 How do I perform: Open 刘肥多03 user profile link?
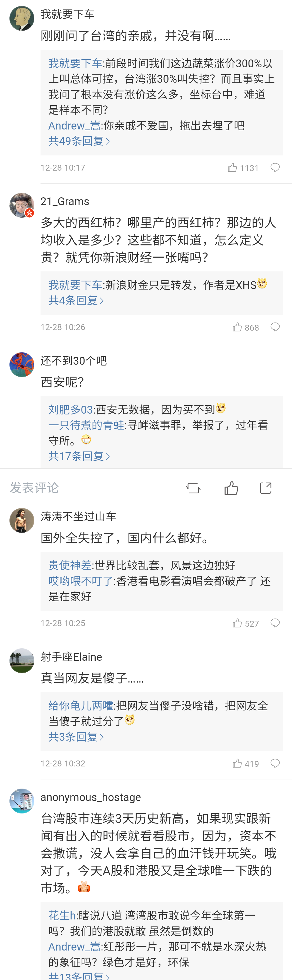(x=71, y=410)
